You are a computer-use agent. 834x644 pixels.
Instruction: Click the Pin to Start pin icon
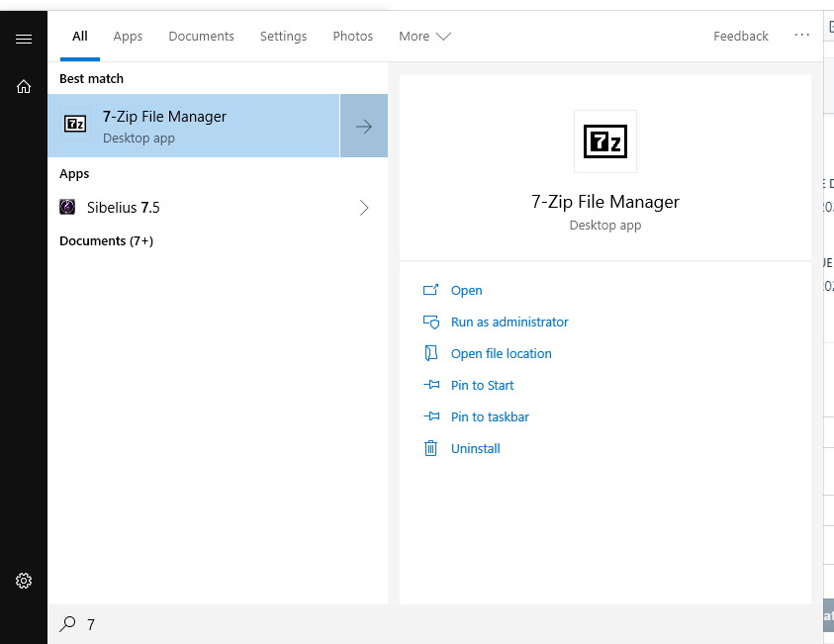click(x=431, y=385)
